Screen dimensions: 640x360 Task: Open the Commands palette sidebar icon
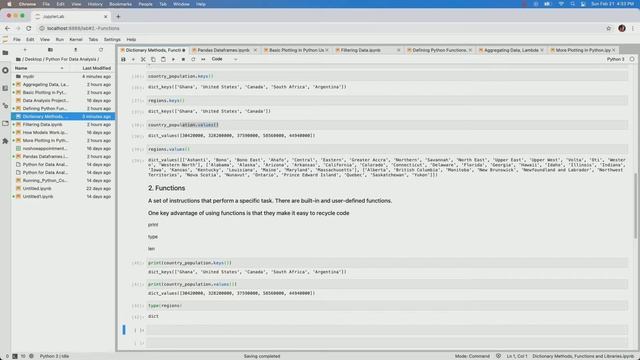pos(5,88)
